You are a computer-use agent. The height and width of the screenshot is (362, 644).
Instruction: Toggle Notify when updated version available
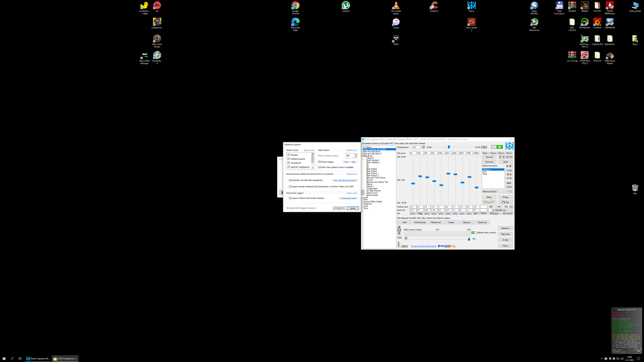coord(319,167)
